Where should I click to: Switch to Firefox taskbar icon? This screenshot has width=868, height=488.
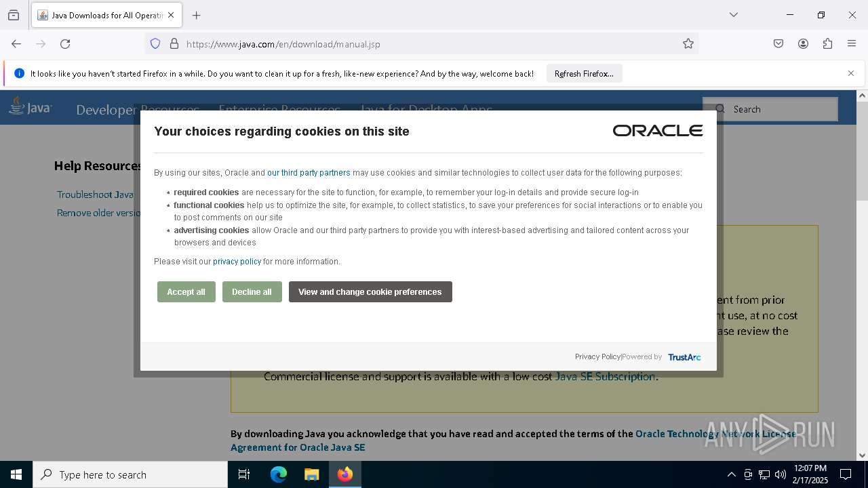point(345,474)
